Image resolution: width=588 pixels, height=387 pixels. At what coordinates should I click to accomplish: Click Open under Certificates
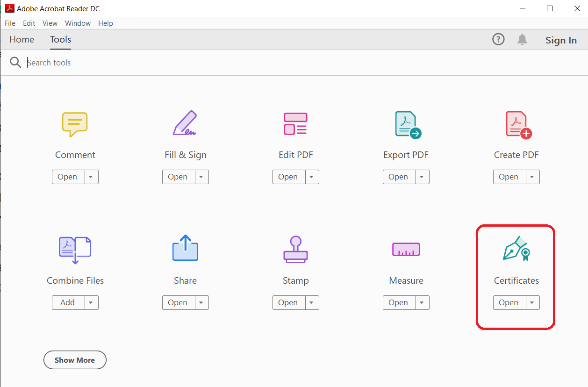[509, 303]
